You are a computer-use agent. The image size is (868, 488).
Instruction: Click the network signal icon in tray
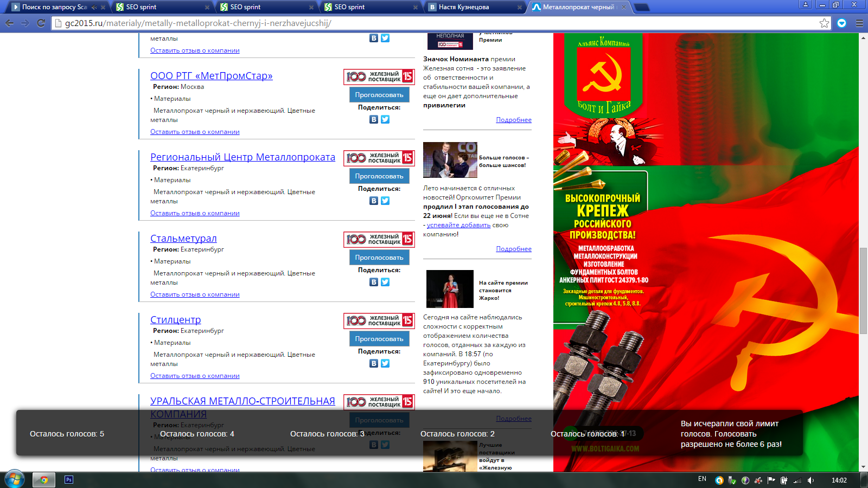pyautogui.click(x=797, y=480)
